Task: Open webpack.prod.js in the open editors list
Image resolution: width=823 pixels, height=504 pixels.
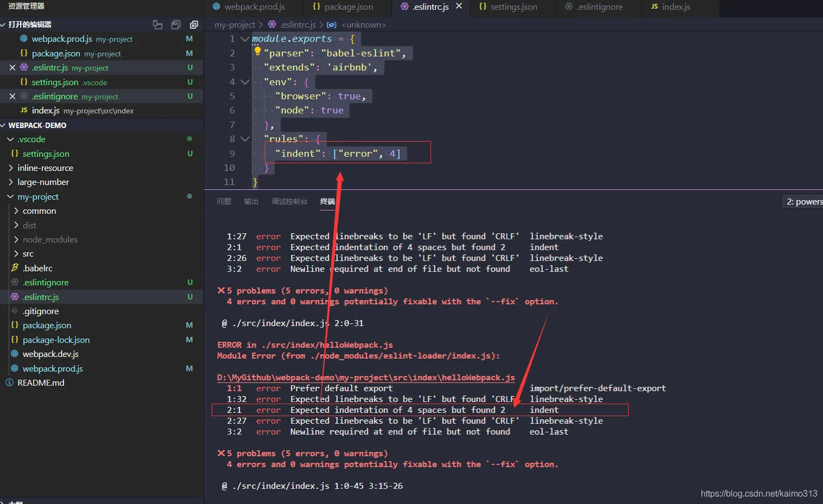Action: point(102,39)
